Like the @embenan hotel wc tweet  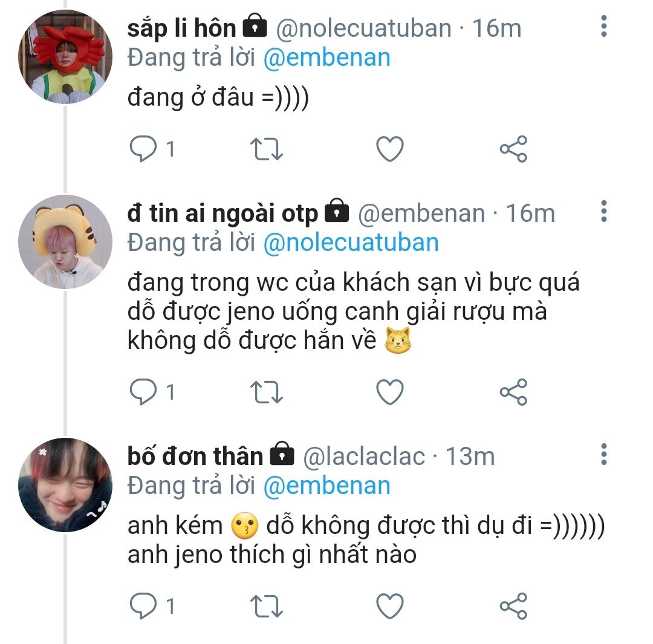point(390,392)
